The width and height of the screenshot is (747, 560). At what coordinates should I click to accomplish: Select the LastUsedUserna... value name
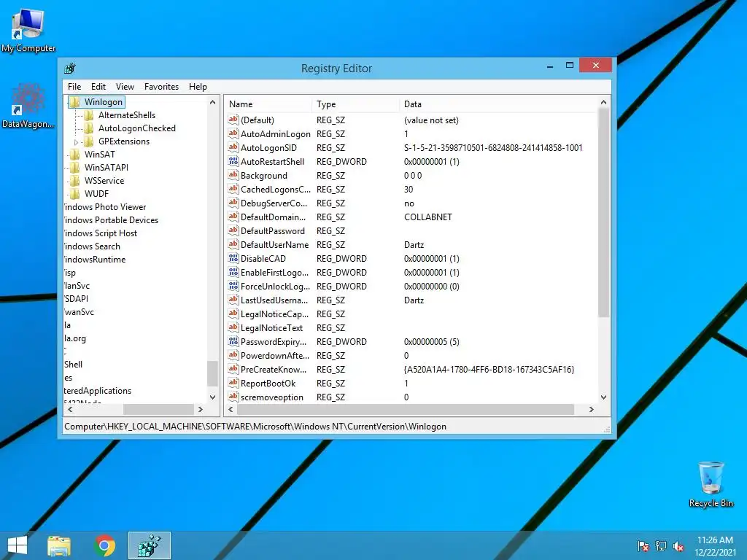tap(274, 300)
